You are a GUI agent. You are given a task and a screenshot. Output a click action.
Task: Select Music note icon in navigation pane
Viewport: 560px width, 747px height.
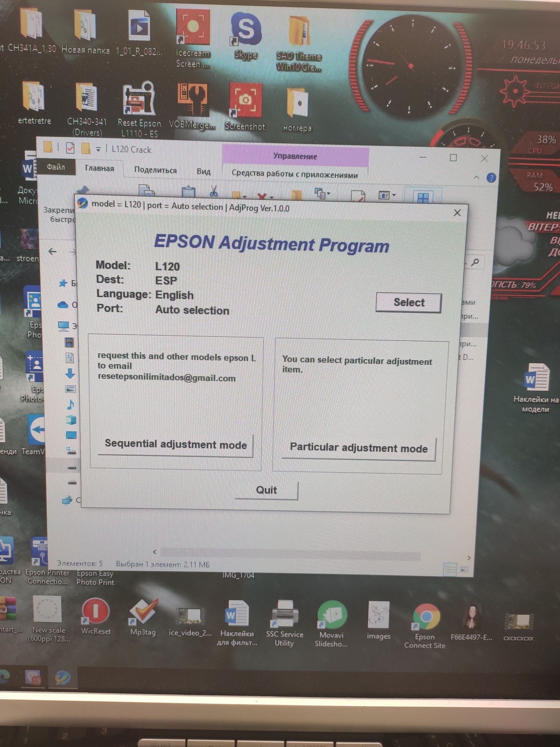pos(71,405)
